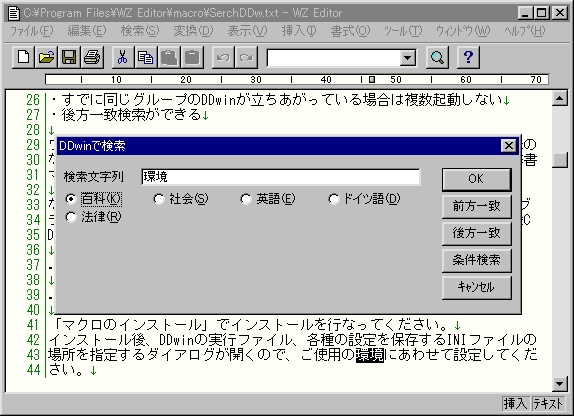Confirm the search with OK button
The image size is (574, 416).
click(x=476, y=179)
